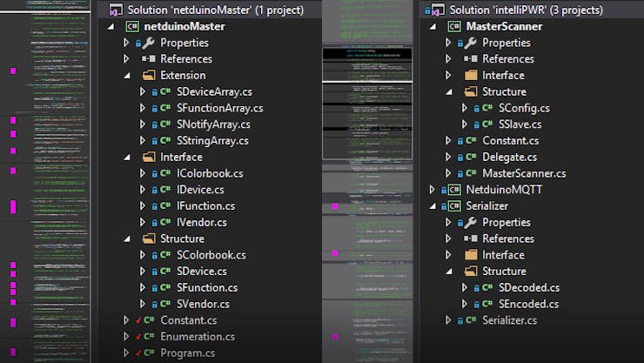The image size is (644, 363).
Task: Click netduinoMaster Structure folder icon
Action: point(149,239)
